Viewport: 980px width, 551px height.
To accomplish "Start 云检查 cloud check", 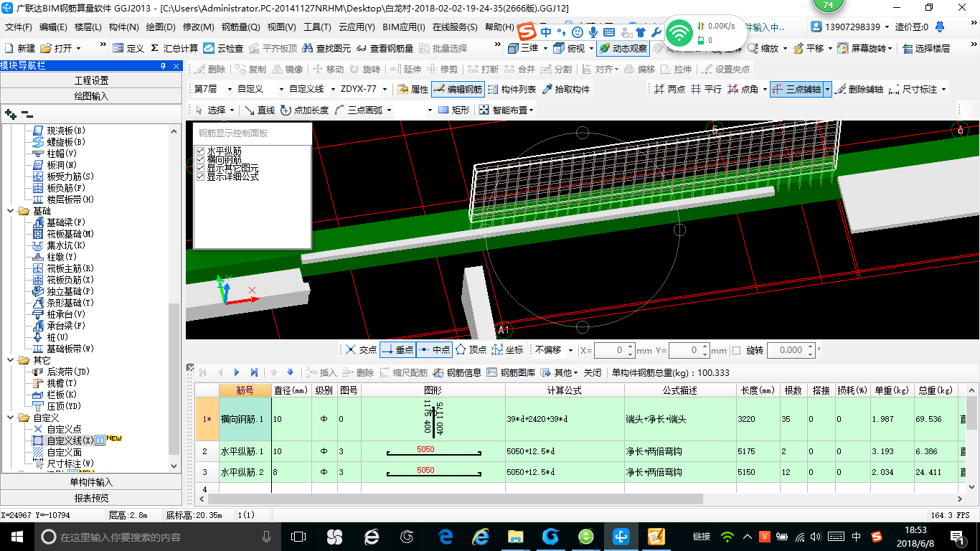I will 223,48.
